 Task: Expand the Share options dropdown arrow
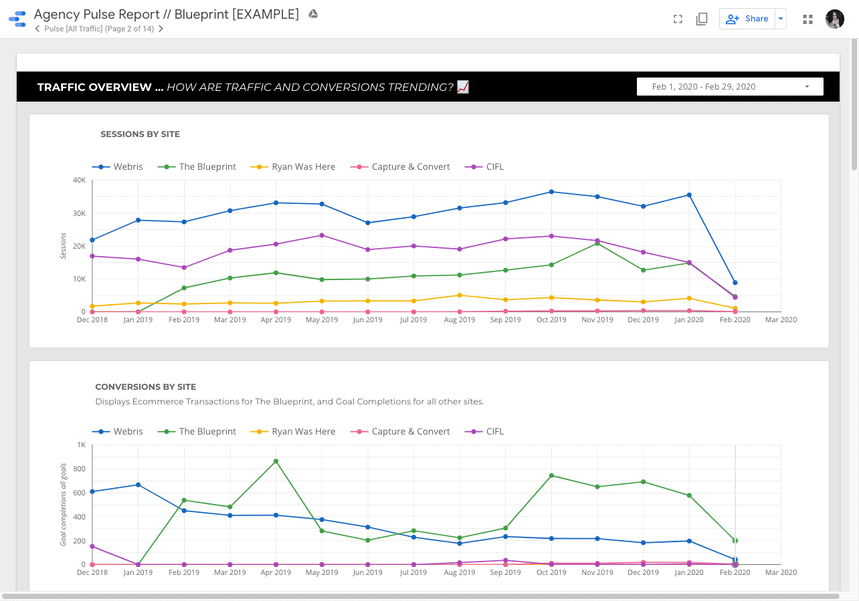pos(780,18)
